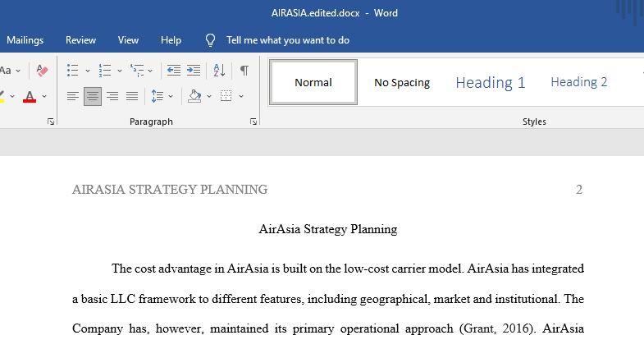Apply bullet list formatting

[73, 71]
